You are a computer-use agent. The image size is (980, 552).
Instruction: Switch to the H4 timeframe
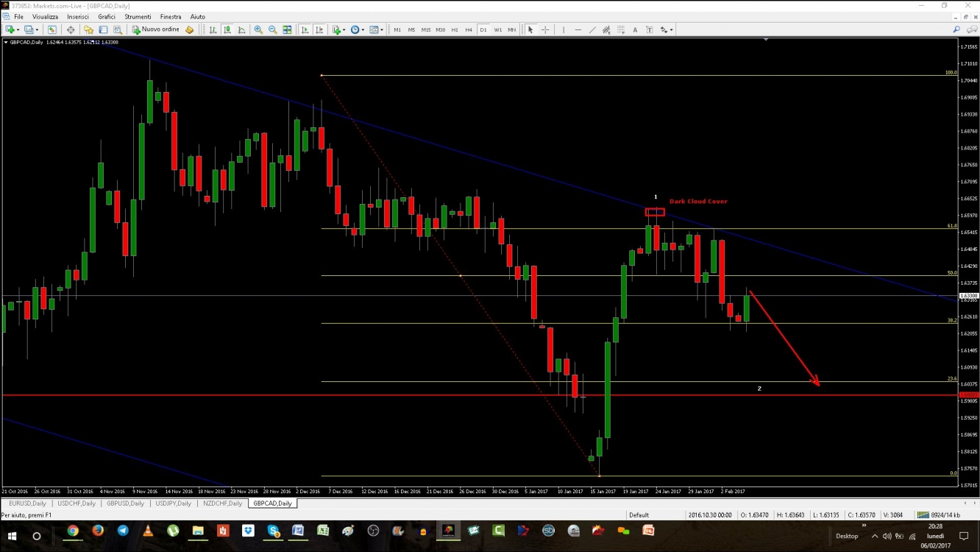pyautogui.click(x=469, y=29)
